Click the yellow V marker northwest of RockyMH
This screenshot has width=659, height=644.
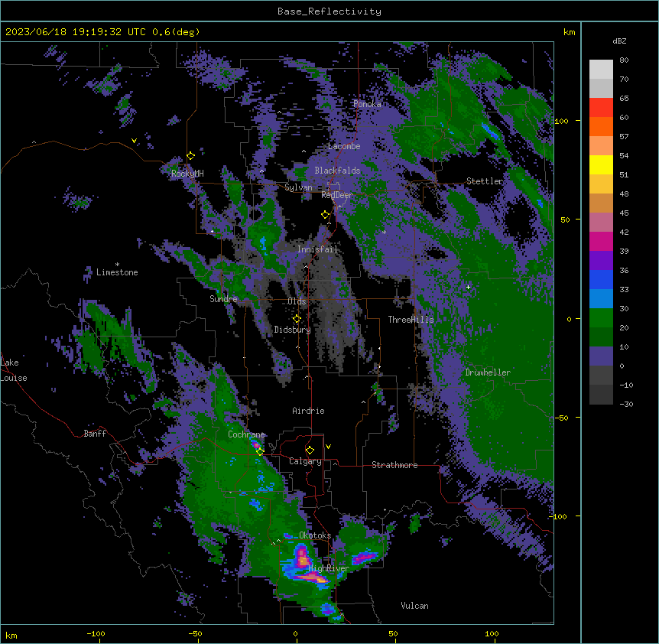(x=134, y=141)
